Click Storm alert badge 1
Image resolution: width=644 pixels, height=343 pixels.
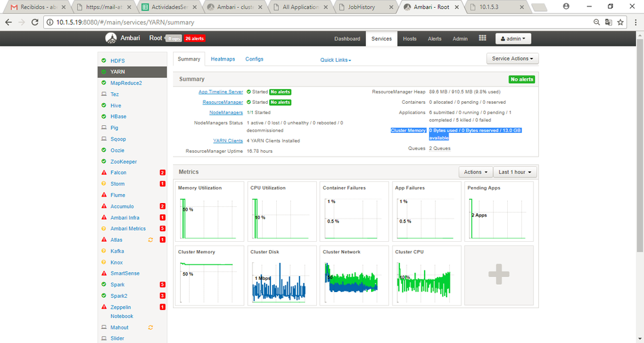163,184
